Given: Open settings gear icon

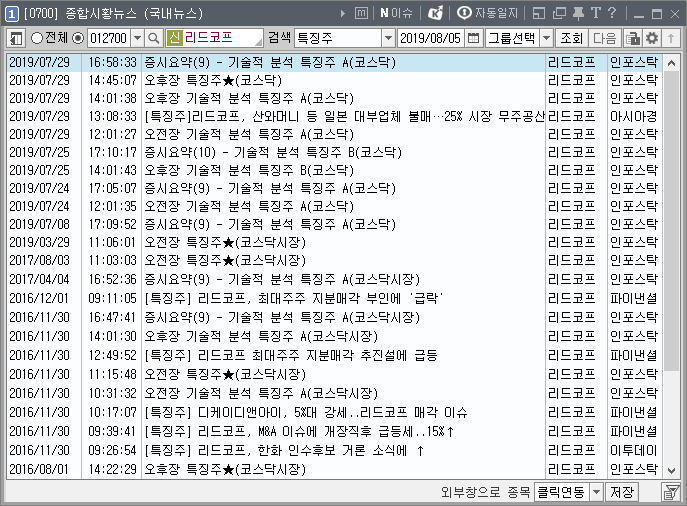Looking at the screenshot, I should click(x=652, y=39).
